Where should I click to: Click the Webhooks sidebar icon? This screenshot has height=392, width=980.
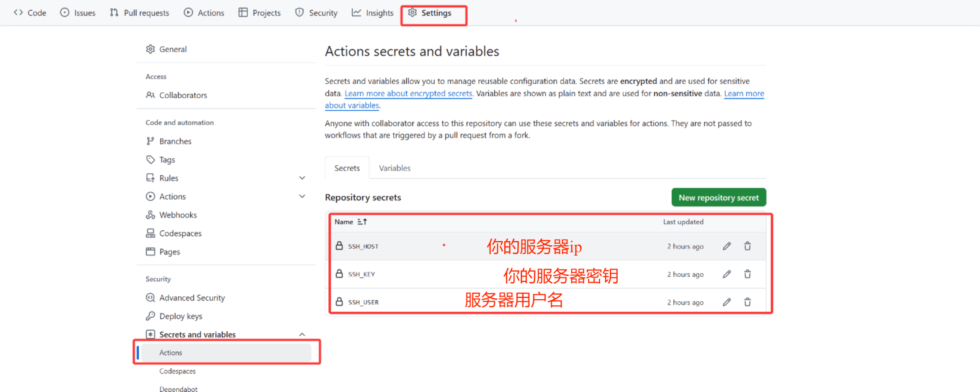coord(151,215)
